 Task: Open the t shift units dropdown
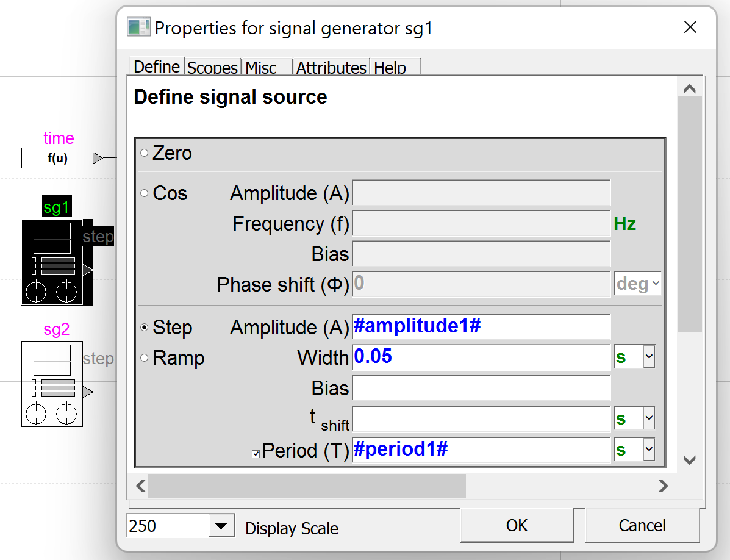(x=649, y=419)
